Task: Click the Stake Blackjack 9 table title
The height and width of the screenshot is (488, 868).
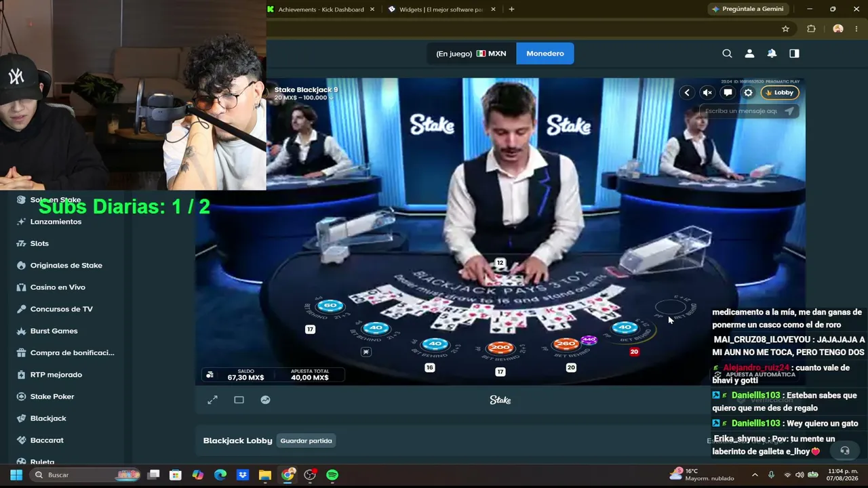Action: pyautogui.click(x=306, y=89)
